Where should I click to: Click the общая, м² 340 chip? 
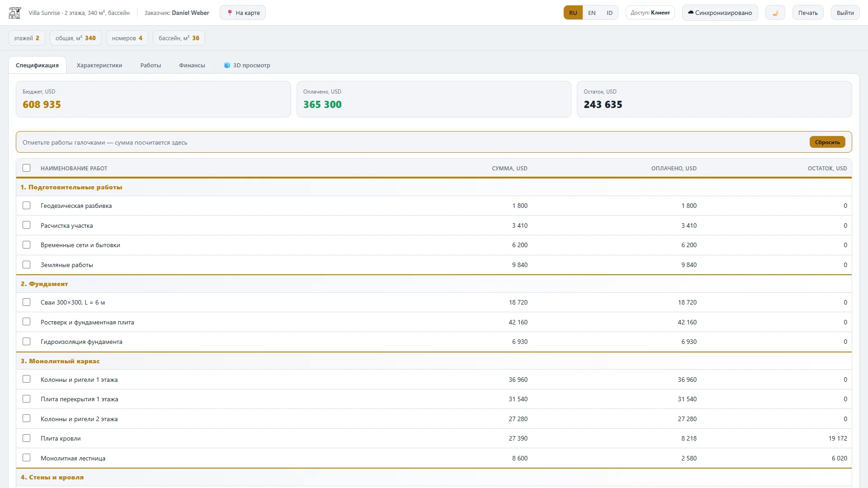tap(75, 38)
